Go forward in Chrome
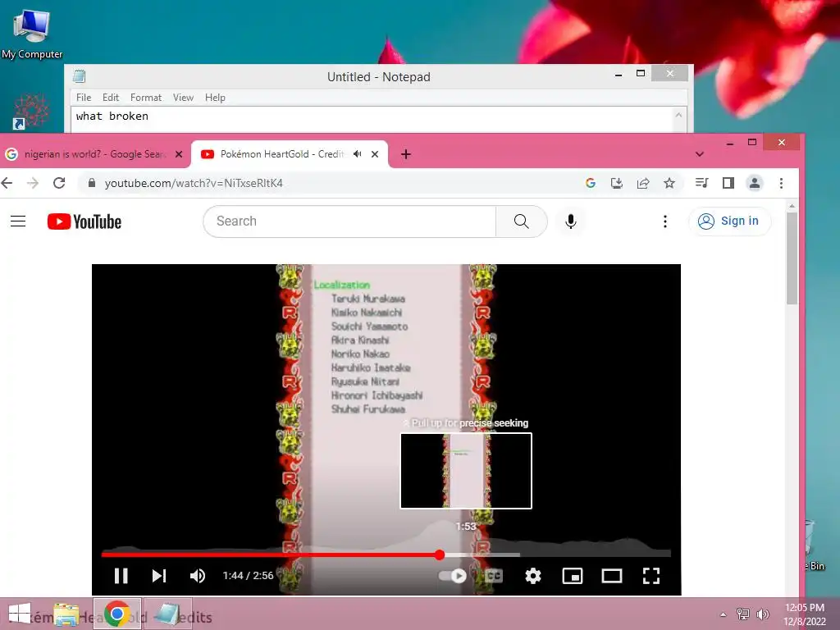 tap(33, 183)
